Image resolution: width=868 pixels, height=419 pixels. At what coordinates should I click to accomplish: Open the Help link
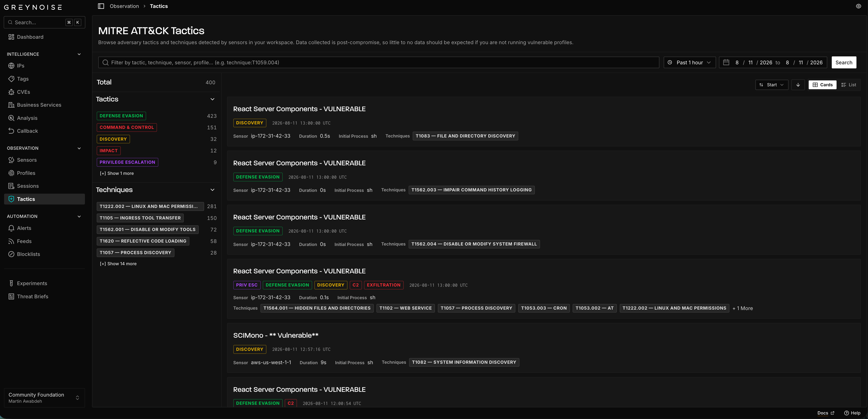point(852,413)
